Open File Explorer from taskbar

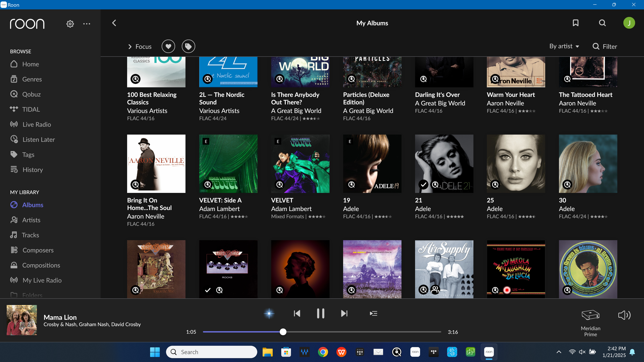tap(267, 352)
